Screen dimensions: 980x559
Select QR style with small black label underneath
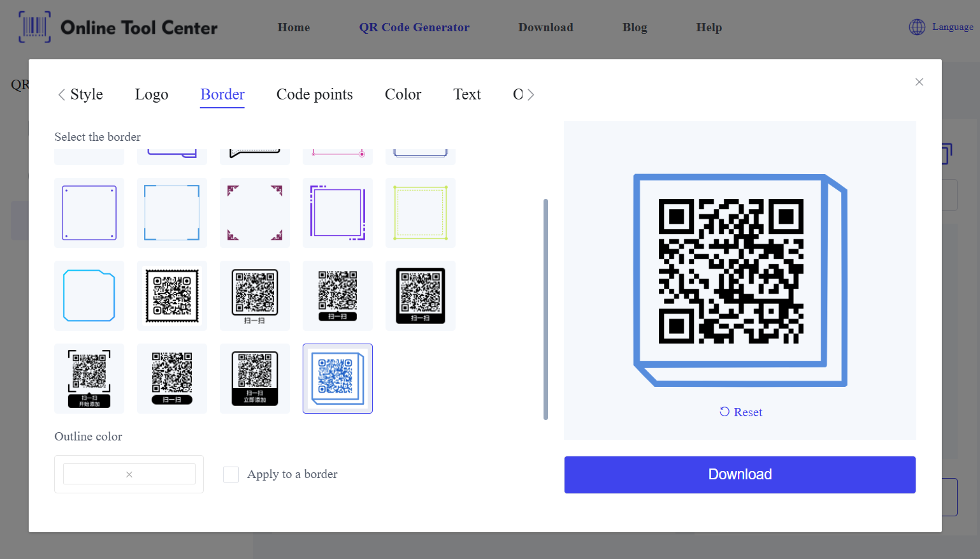point(338,296)
